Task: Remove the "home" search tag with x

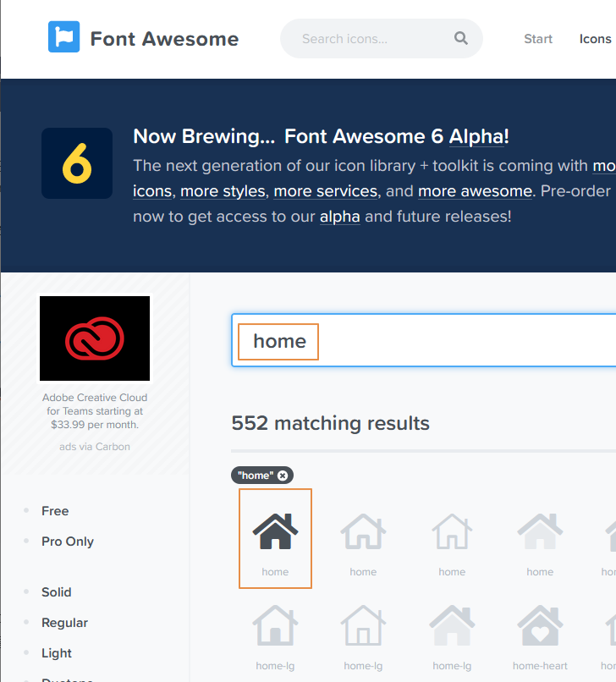Action: point(283,476)
